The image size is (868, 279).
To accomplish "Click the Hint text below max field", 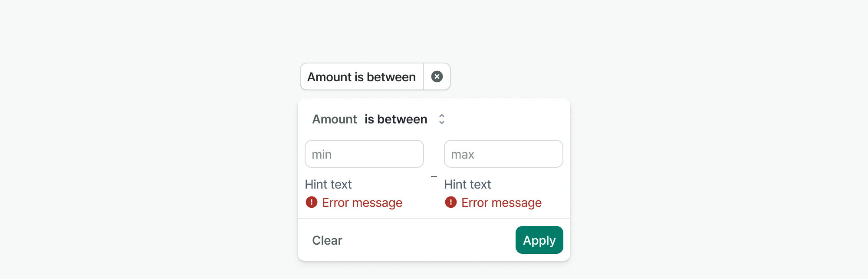I will coord(467,184).
